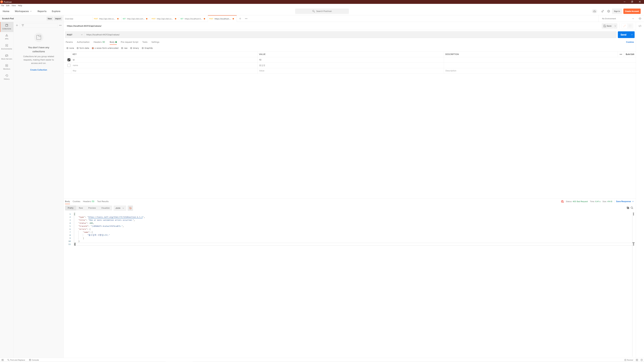
Task: Open the POST method dropdown
Action: click(74, 35)
